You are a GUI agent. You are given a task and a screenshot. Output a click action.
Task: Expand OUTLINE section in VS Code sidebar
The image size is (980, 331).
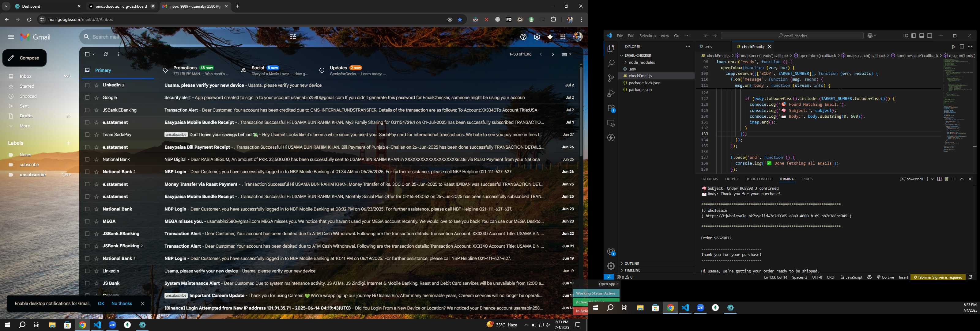[657, 264]
